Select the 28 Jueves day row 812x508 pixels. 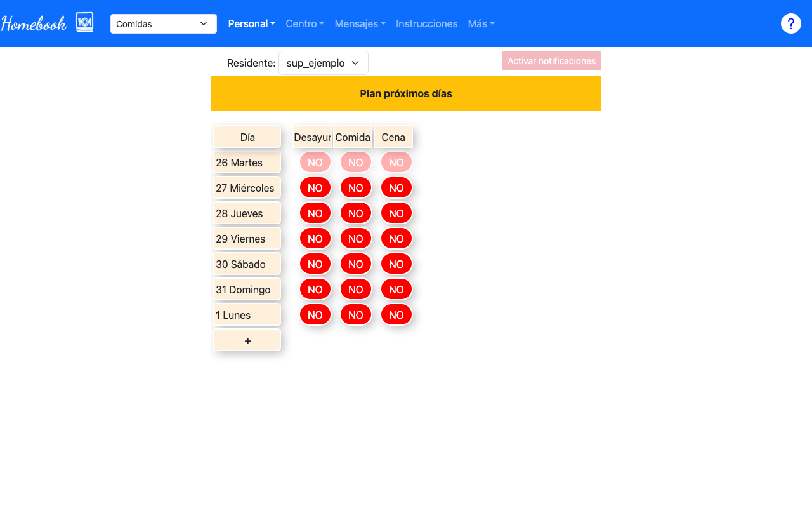coord(247,213)
